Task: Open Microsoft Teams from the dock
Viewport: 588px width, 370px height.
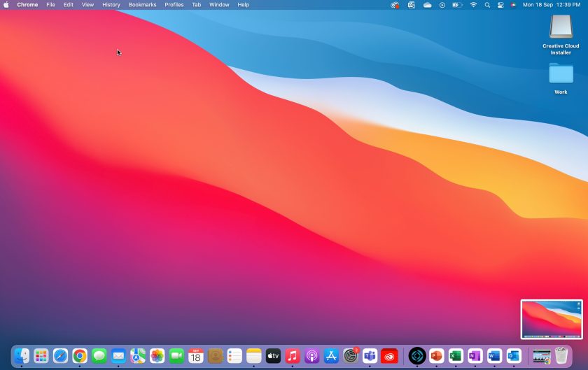Action: coord(370,356)
